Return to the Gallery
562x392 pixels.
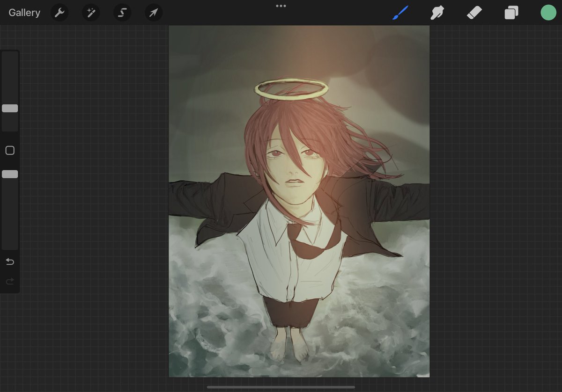pyautogui.click(x=24, y=13)
